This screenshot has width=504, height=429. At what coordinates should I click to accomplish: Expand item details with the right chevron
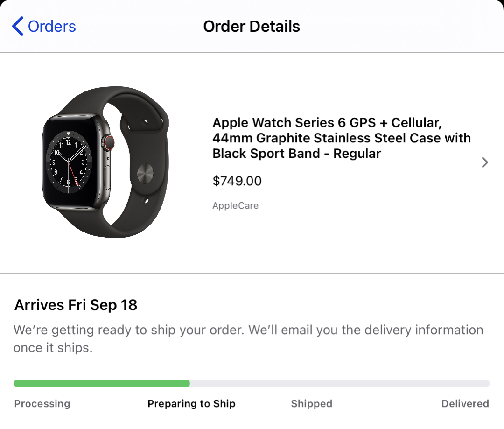click(485, 162)
